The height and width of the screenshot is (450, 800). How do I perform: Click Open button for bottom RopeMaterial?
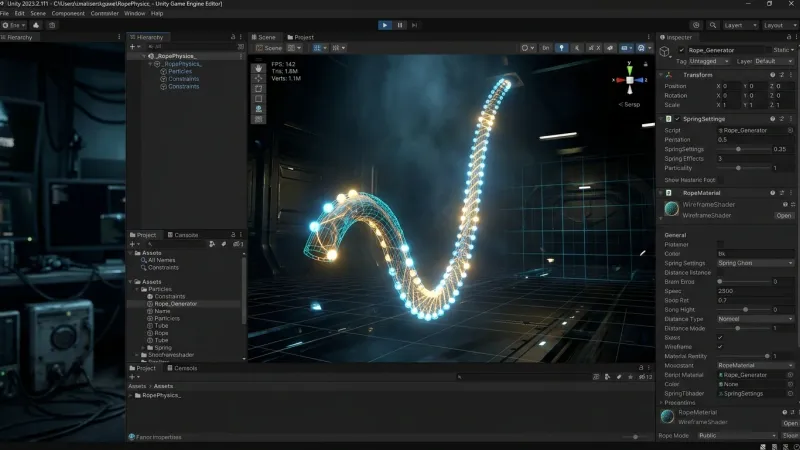coord(790,423)
